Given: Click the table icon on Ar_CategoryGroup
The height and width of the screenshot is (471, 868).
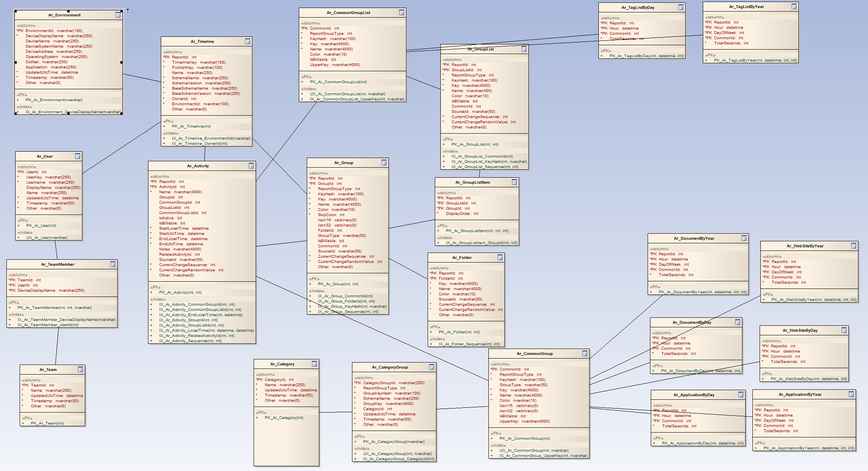Looking at the screenshot, I should click(x=432, y=367).
